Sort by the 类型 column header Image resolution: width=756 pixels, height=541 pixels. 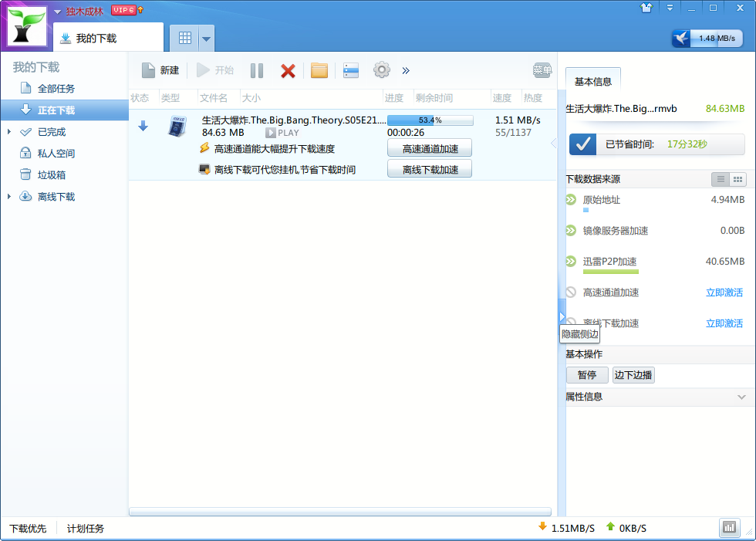pyautogui.click(x=170, y=98)
